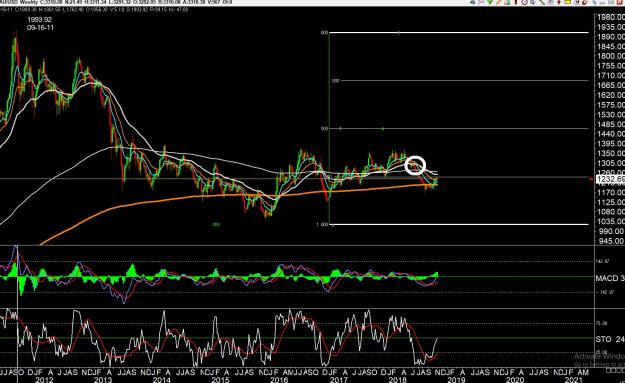Screen dimensions: 625x383
Task: Click the 2012 year label on time axis
Action: click(x=44, y=379)
